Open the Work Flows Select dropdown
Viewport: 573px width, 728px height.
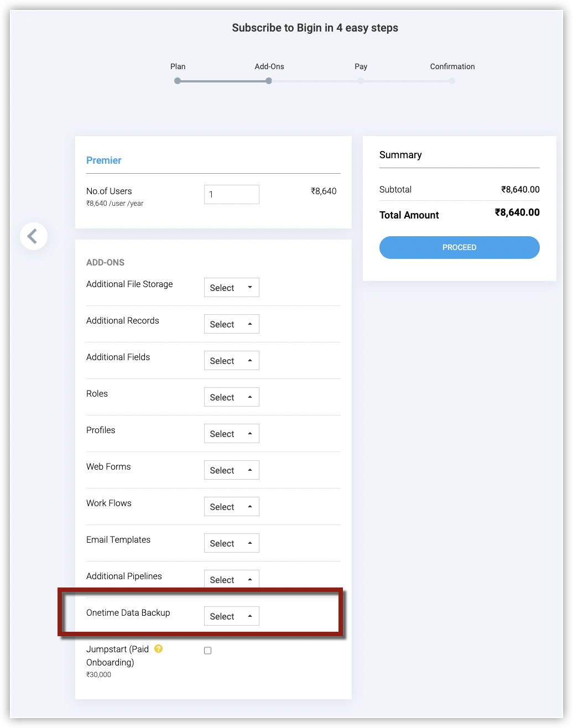click(x=231, y=507)
